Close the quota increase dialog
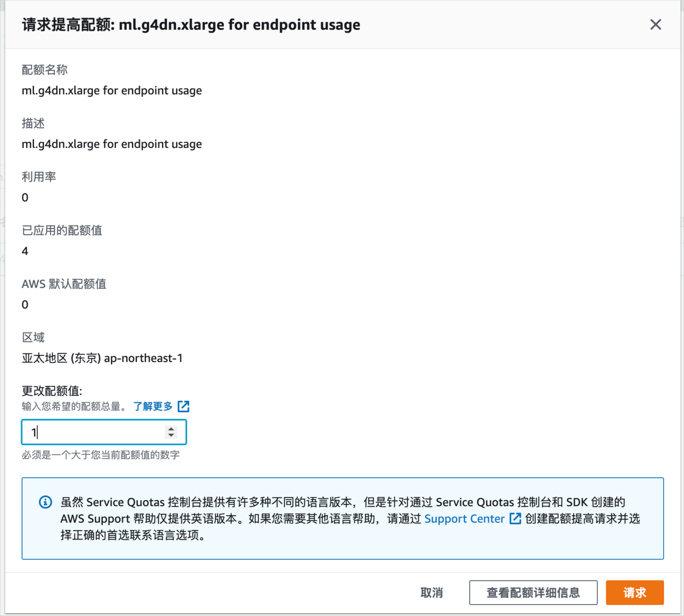This screenshot has width=684, height=616. [655, 25]
